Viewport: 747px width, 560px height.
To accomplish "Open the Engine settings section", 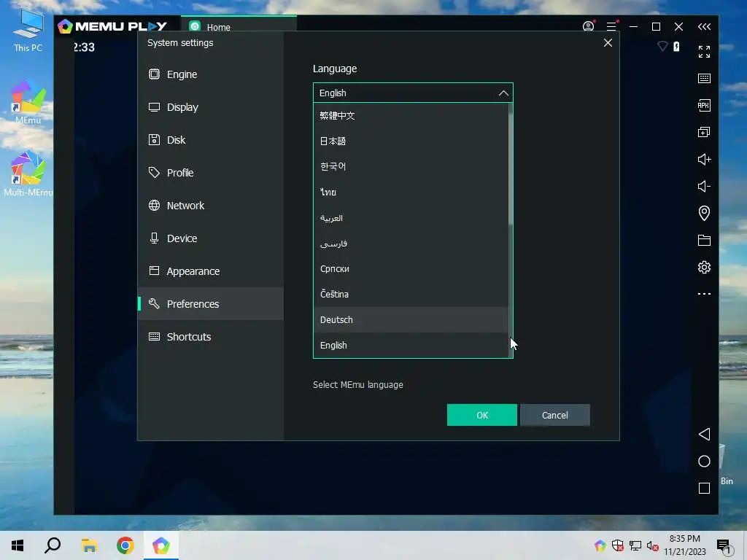I will point(211,74).
